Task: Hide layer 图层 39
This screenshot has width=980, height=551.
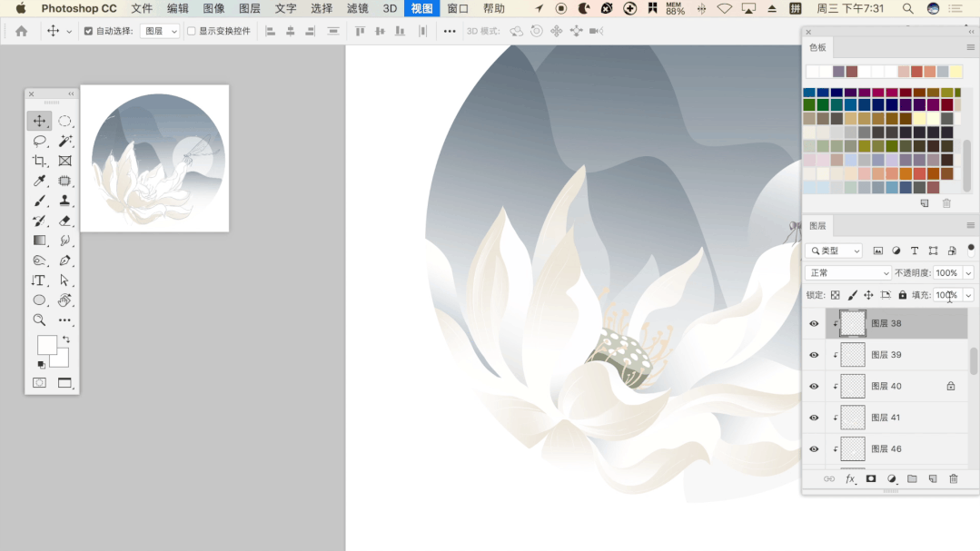Action: click(x=814, y=355)
